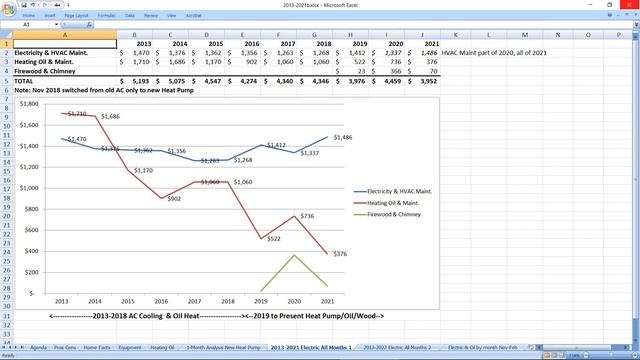Switch to the Heating Oil sheet tab

[x=162, y=347]
